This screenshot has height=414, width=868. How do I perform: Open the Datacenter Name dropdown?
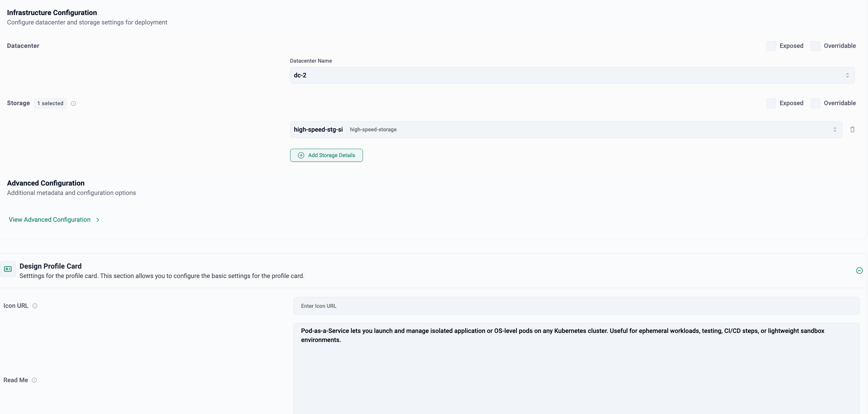click(572, 75)
